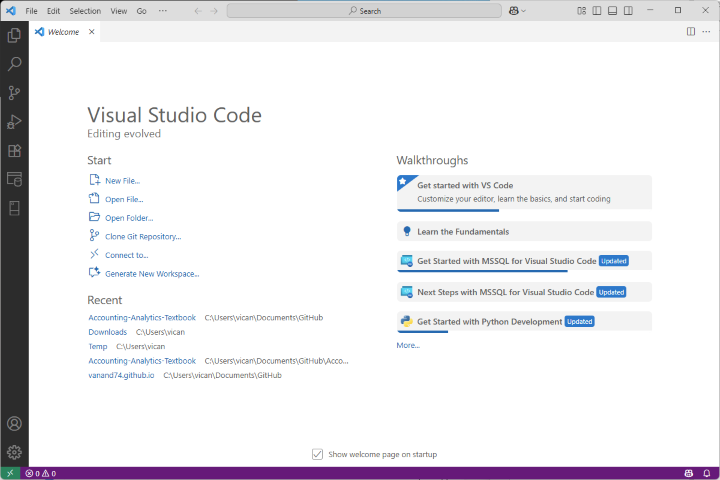The width and height of the screenshot is (720, 480).
Task: Open Next Steps with MSSQL walkthrough
Action: [524, 292]
